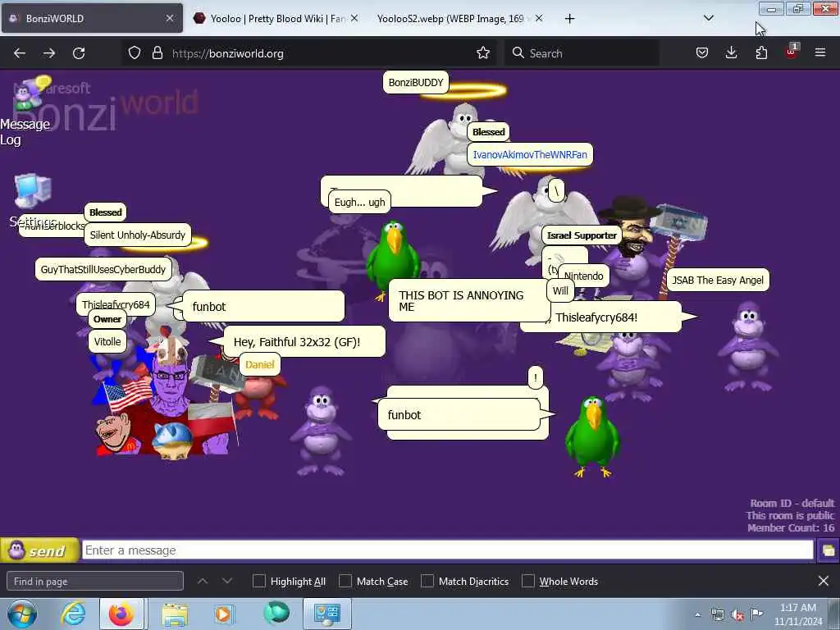
Task: Enable the Match Diacritics checkbox
Action: (427, 581)
